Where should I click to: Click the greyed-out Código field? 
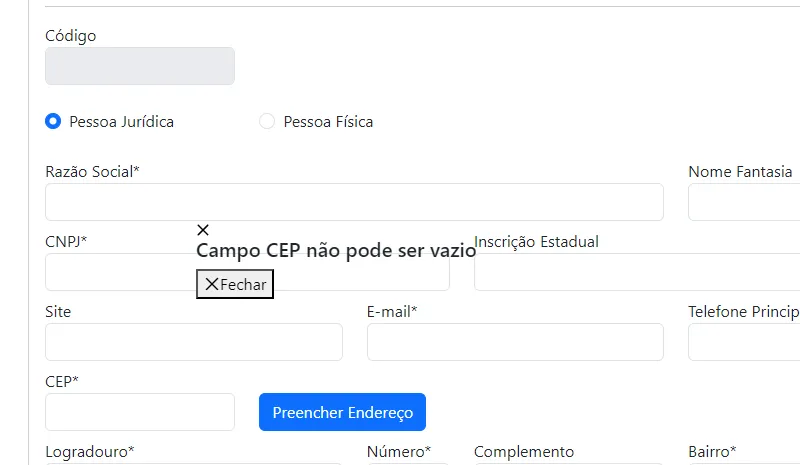140,66
